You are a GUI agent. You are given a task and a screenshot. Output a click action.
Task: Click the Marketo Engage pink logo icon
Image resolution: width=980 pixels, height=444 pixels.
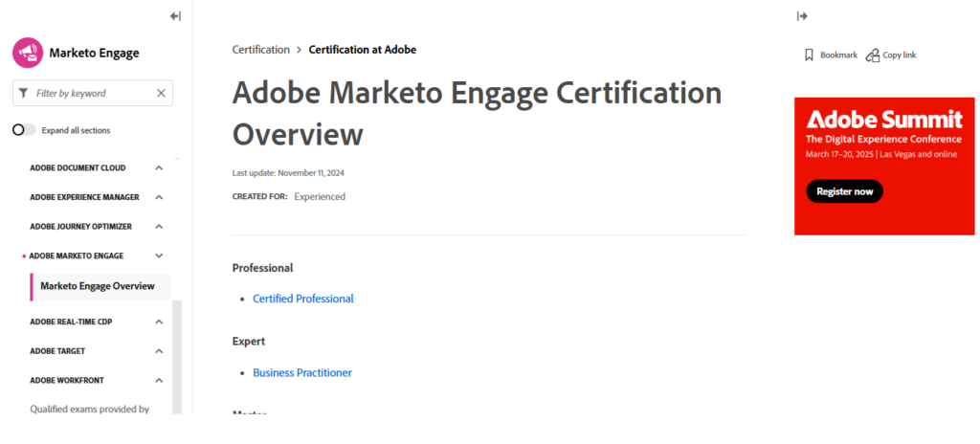coord(28,54)
